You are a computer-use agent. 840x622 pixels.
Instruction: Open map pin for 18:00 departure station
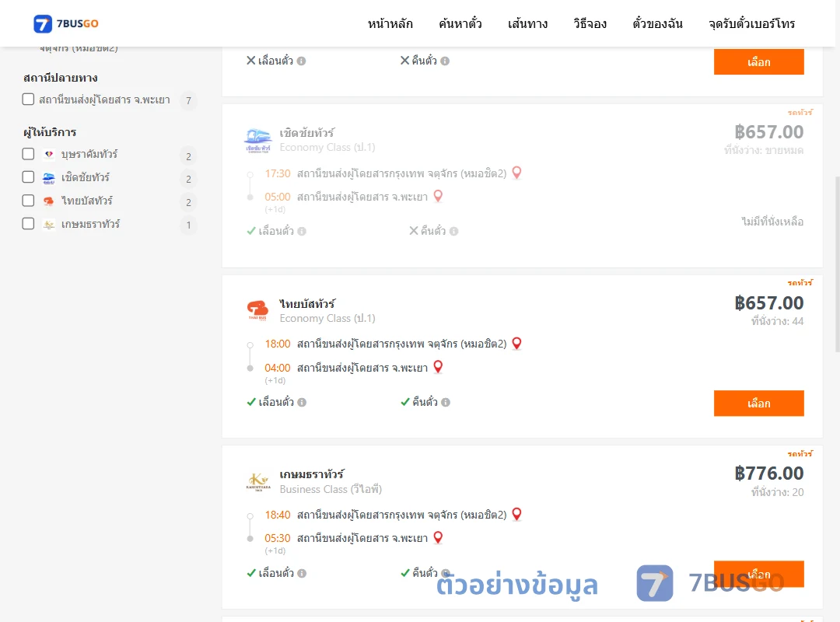pyautogui.click(x=516, y=343)
